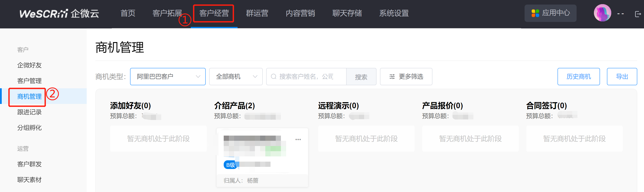Open 跟进记录 from the left menu
644x192 pixels.
point(29,112)
